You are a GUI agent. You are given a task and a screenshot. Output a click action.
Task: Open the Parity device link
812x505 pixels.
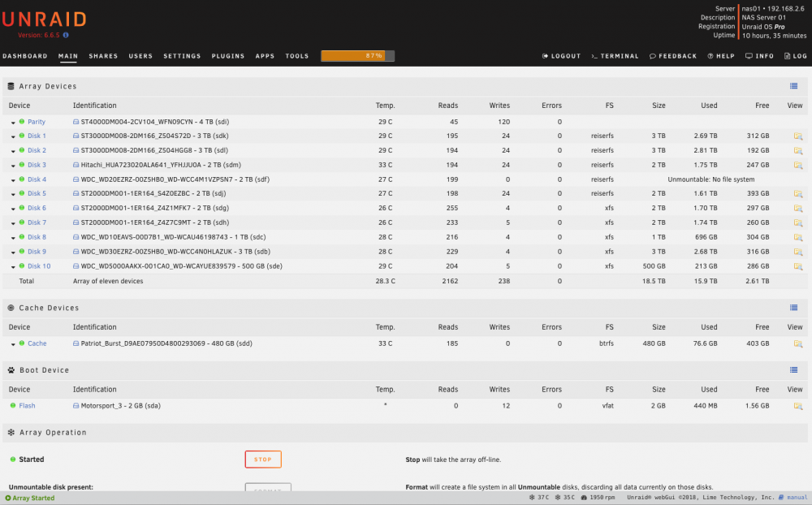tap(37, 122)
